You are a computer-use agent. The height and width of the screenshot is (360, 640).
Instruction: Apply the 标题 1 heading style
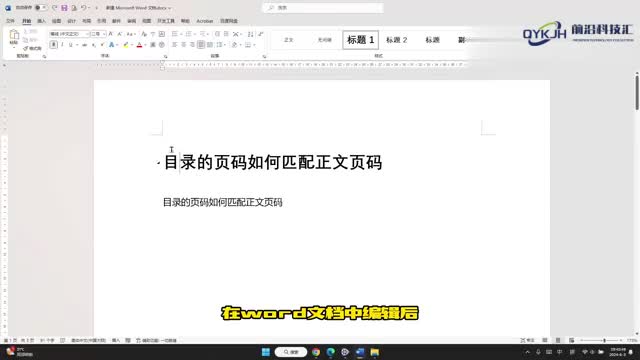[x=360, y=40]
